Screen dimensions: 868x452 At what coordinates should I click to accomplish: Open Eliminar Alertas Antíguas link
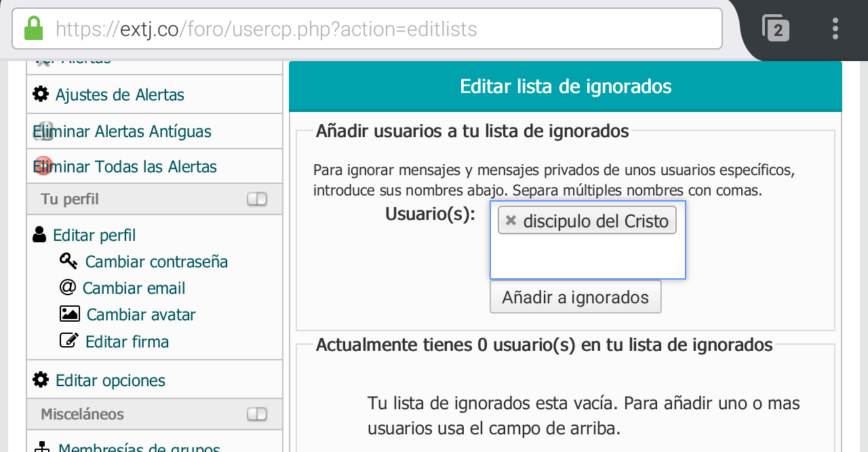[x=122, y=131]
